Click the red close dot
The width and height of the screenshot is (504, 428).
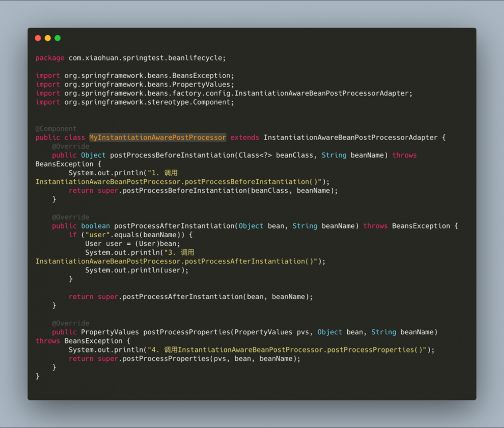coord(38,38)
